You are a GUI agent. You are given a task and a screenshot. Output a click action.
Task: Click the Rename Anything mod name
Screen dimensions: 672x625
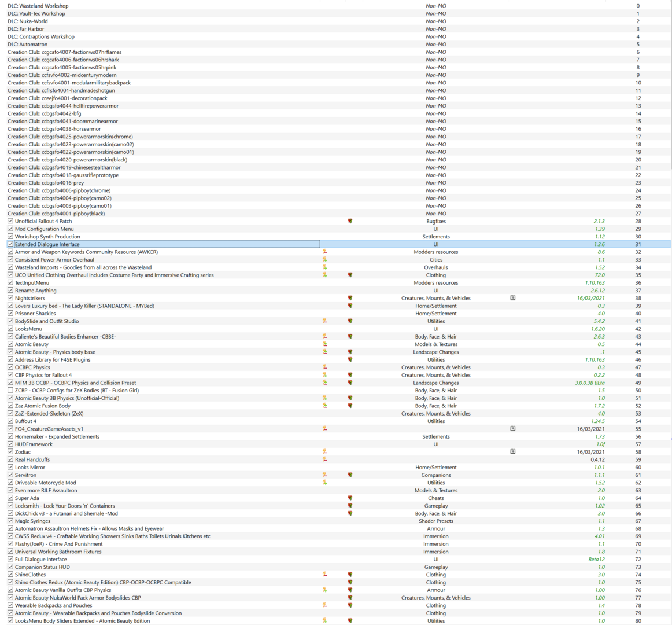36,291
